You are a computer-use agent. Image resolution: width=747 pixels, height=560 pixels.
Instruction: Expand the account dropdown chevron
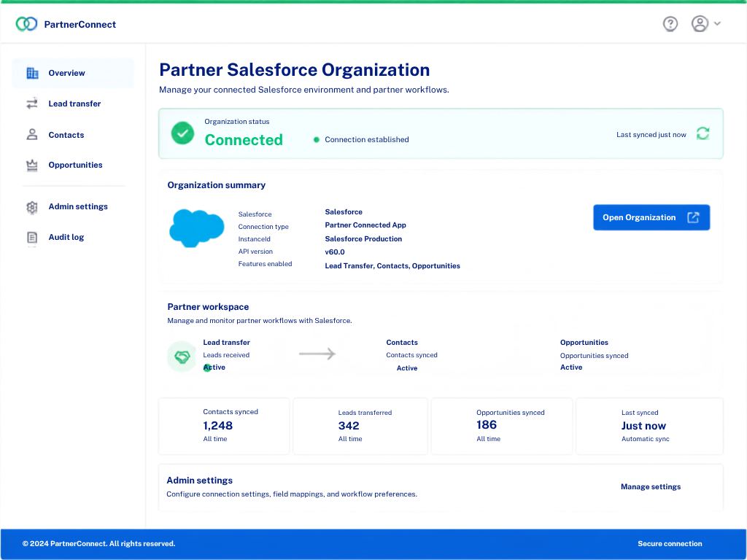pos(717,24)
